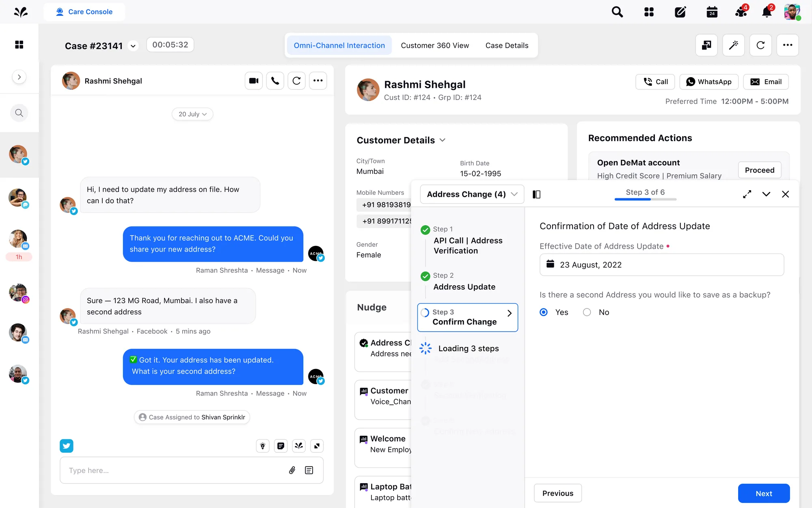Viewport: 812px width, 508px height.
Task: Select No for second backup address
Action: pyautogui.click(x=587, y=312)
